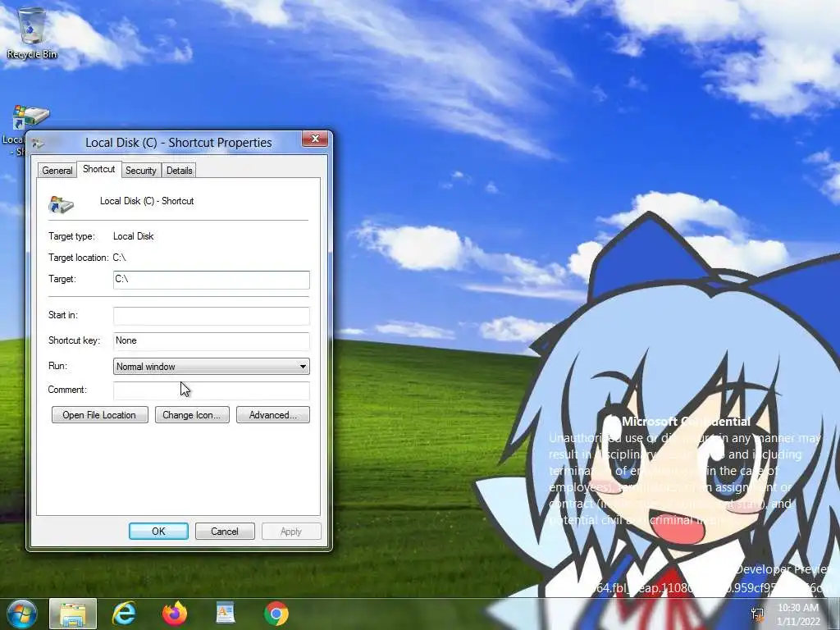Open the Advanced shortcut options
Viewport: 840px width, 630px height.
(x=272, y=414)
